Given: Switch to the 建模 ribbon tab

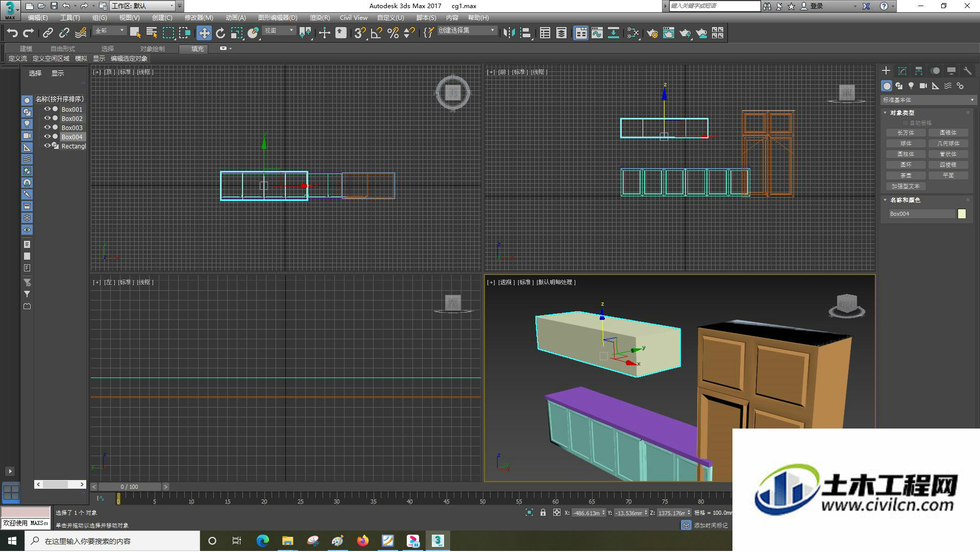Looking at the screenshot, I should pos(26,48).
